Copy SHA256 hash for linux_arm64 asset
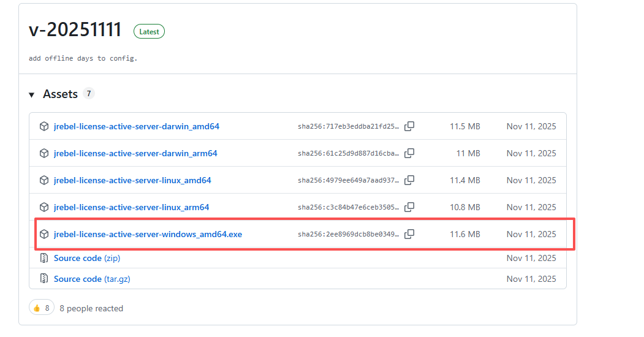The width and height of the screenshot is (644, 337). pyautogui.click(x=409, y=207)
